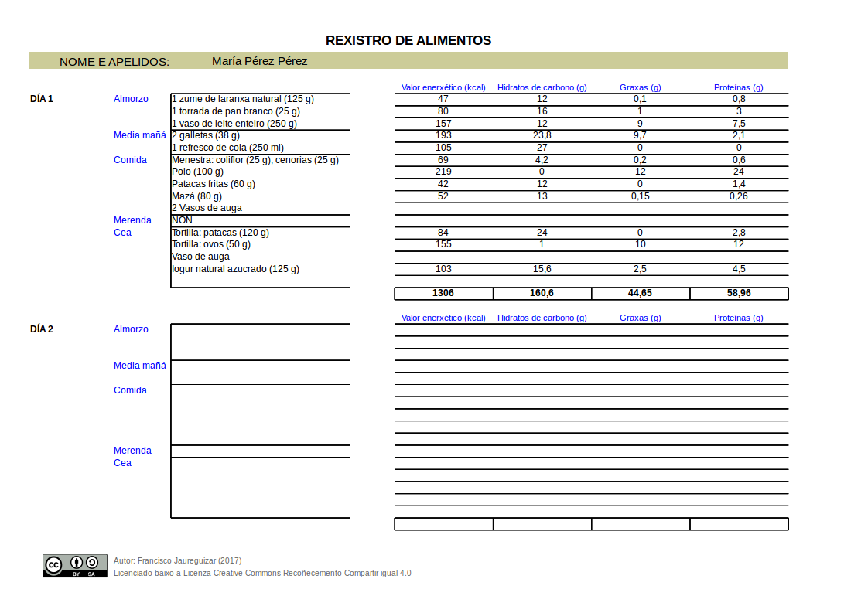Open the license text 'Licenza Creative Commons Recoñecemento'
868x613 pixels.
263,573
